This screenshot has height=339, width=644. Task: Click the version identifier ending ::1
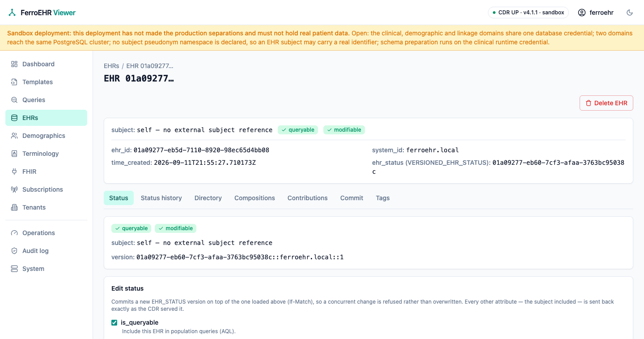[x=240, y=257]
